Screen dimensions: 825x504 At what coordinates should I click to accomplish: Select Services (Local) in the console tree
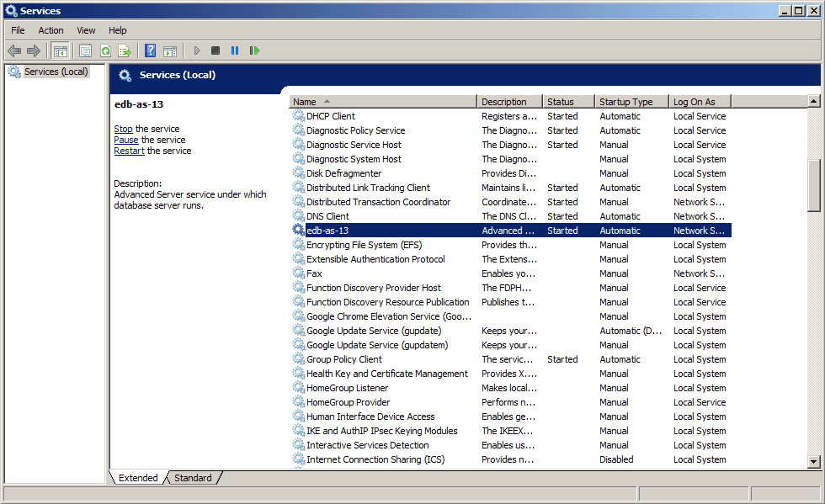56,72
